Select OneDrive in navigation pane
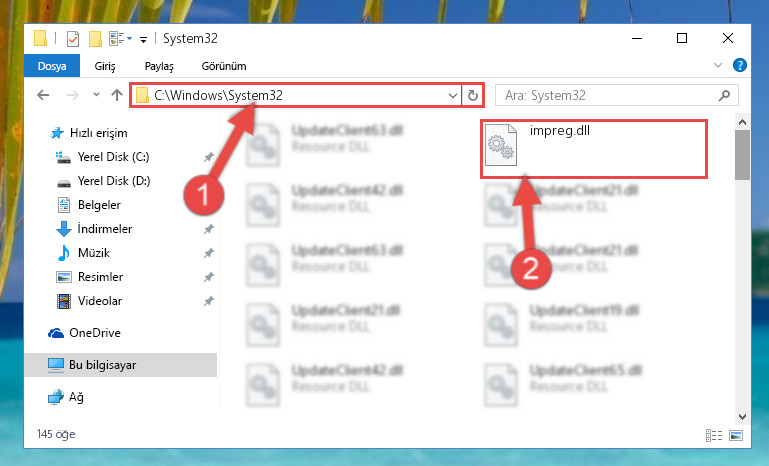Image resolution: width=769 pixels, height=466 pixels. (95, 333)
